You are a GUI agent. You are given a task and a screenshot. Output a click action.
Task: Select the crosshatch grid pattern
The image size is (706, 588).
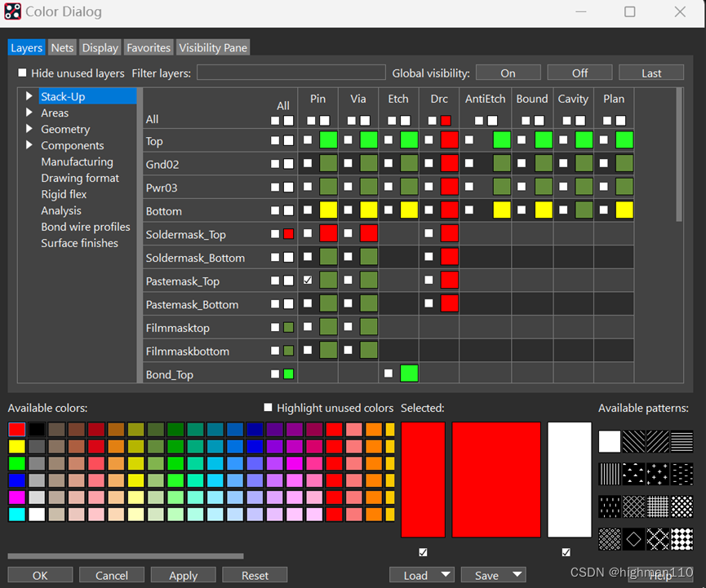[x=658, y=506]
